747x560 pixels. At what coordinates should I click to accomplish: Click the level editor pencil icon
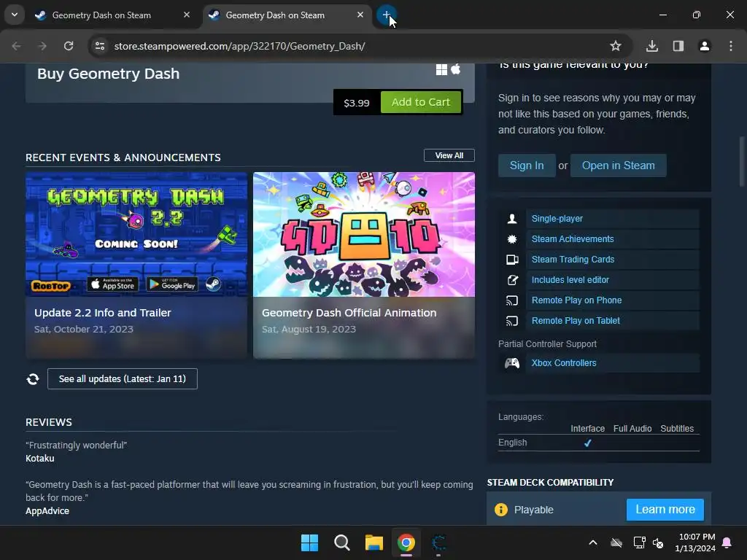[x=512, y=280]
